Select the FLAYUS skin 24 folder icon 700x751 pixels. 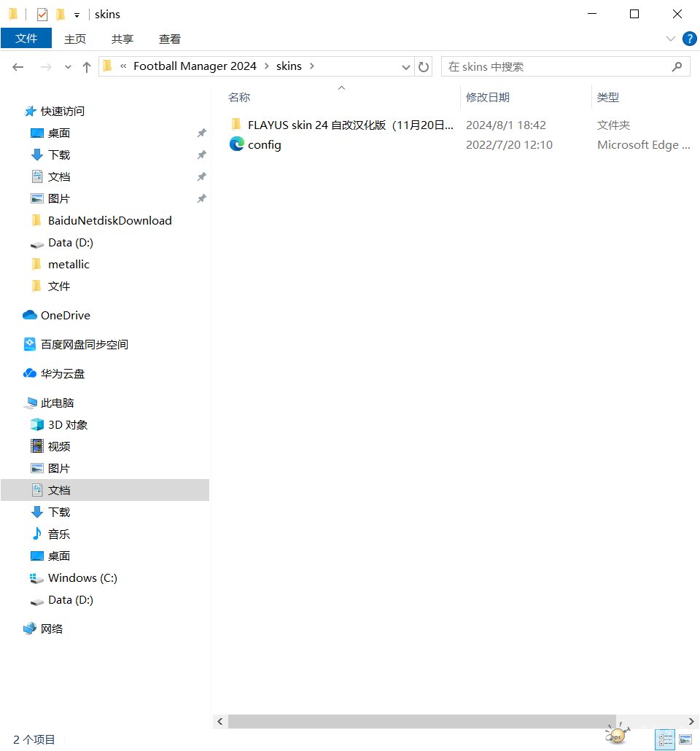236,125
